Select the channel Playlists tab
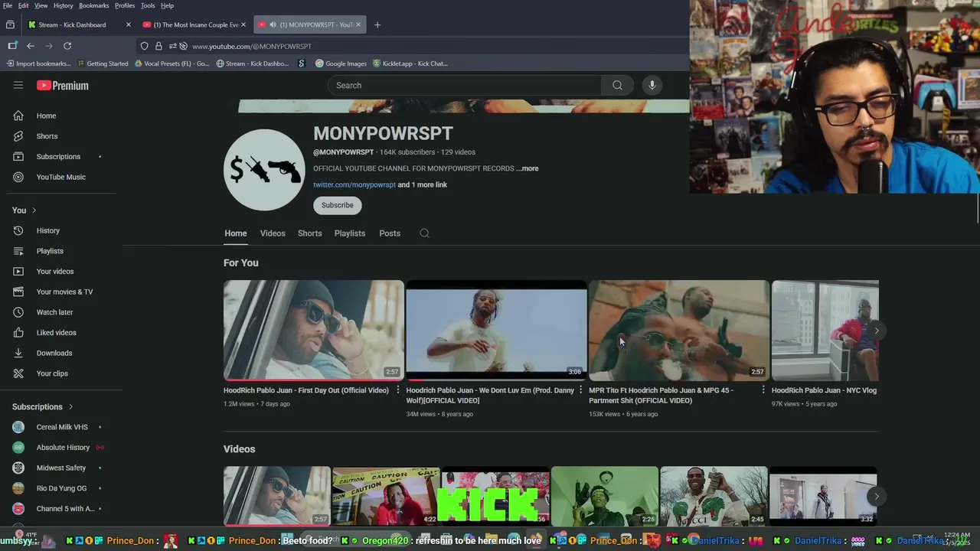 pos(350,233)
